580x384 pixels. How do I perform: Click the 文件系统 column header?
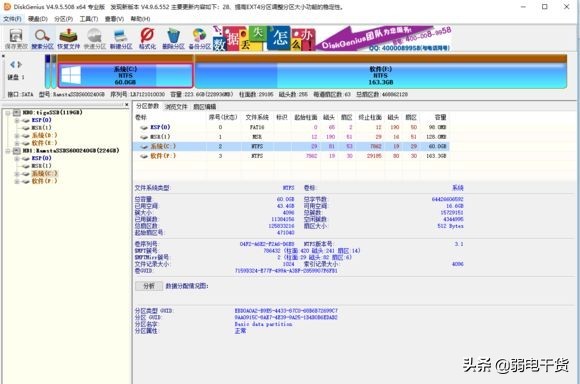(x=257, y=117)
